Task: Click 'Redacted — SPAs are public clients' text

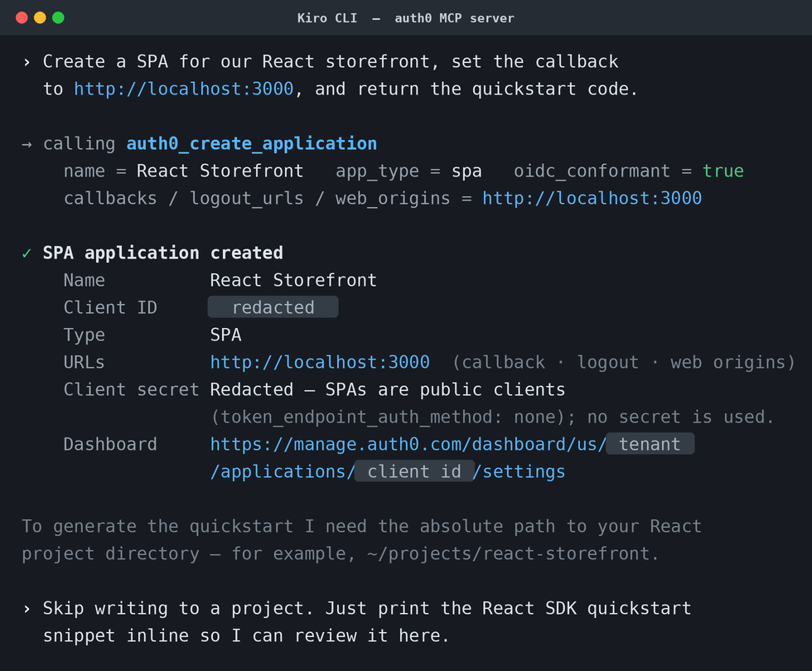Action: (388, 390)
